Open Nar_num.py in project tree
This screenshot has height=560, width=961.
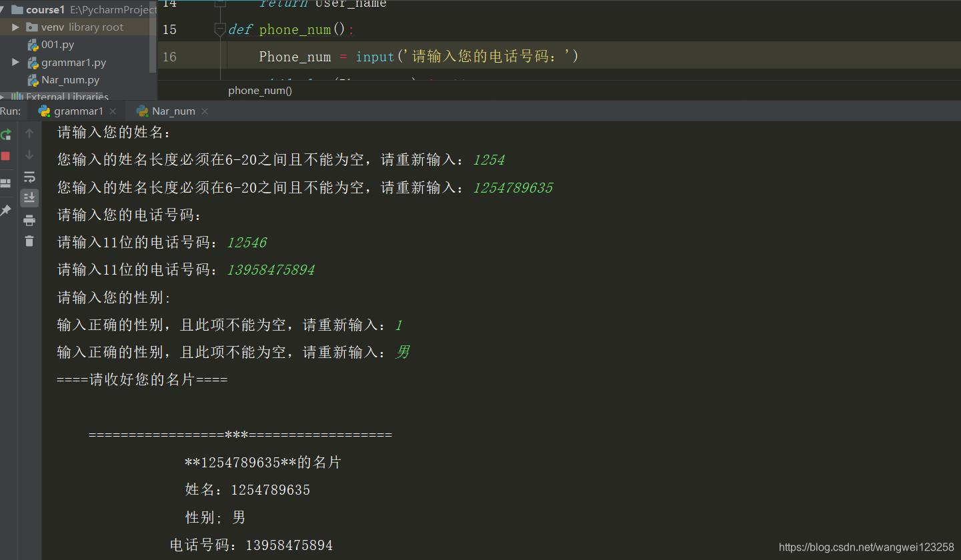70,79
